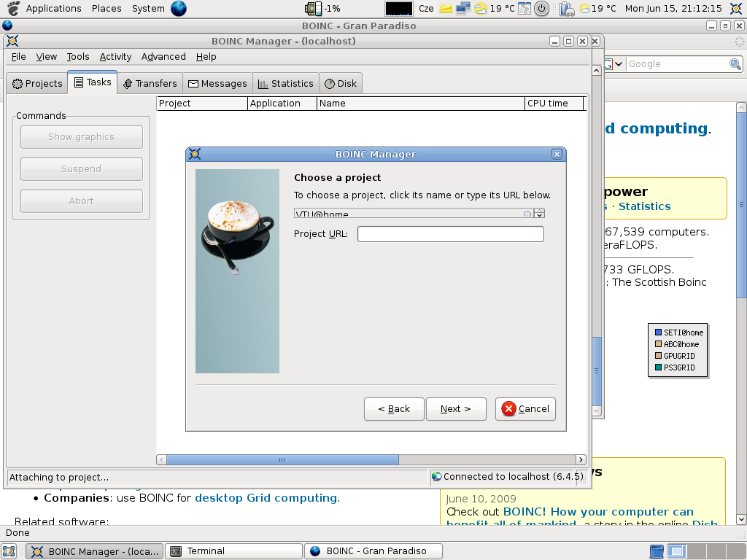Focus the Project URL input field
Image resolution: width=747 pixels, height=560 pixels.
451,234
